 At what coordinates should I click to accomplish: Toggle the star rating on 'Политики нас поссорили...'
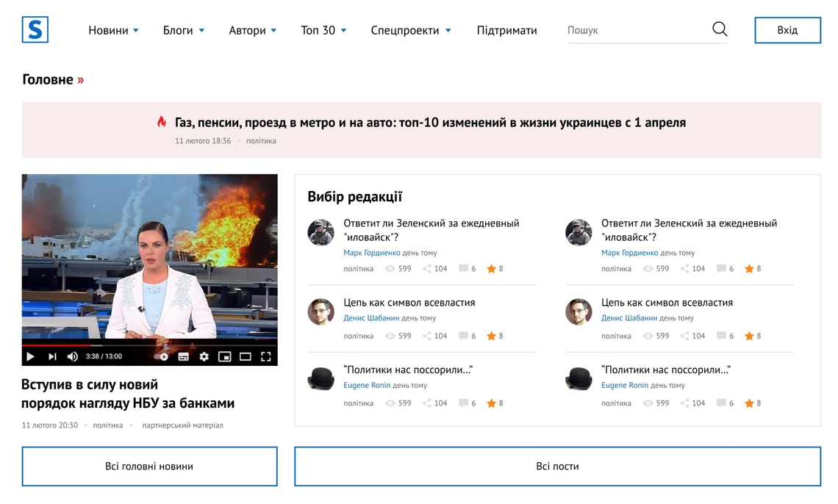pos(491,403)
